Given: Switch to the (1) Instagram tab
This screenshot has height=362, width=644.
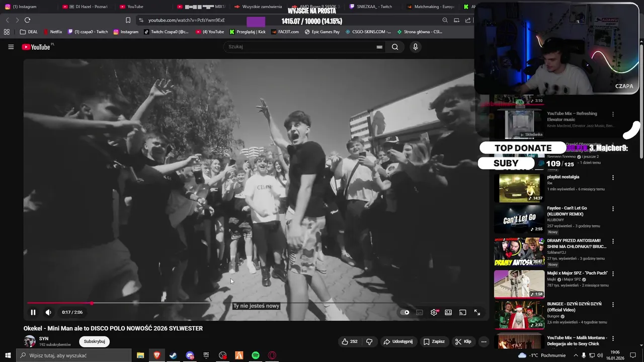Looking at the screenshot, I should tap(28, 7).
